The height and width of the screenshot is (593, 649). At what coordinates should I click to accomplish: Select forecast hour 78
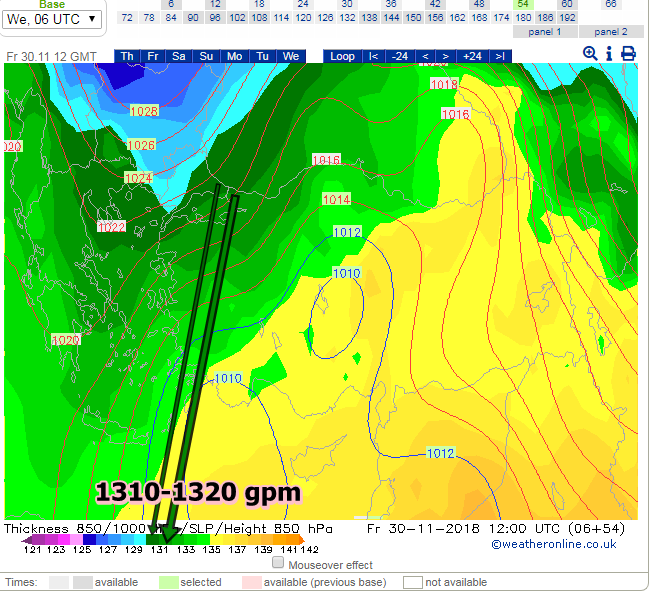click(x=149, y=18)
